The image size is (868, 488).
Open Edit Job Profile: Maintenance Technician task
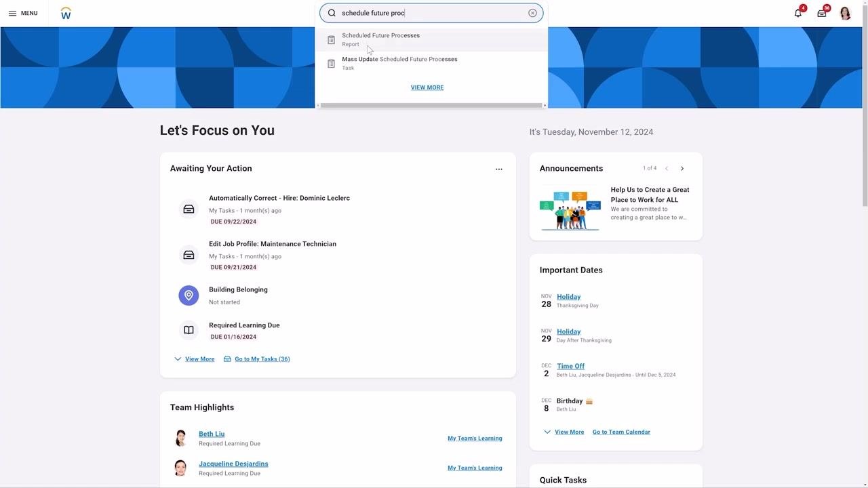[273, 244]
